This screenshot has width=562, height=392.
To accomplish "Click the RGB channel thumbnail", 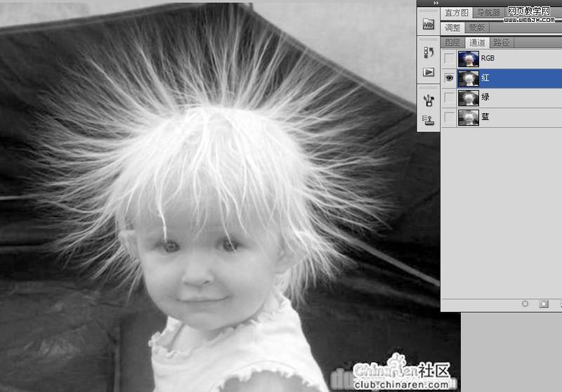I will [468, 58].
